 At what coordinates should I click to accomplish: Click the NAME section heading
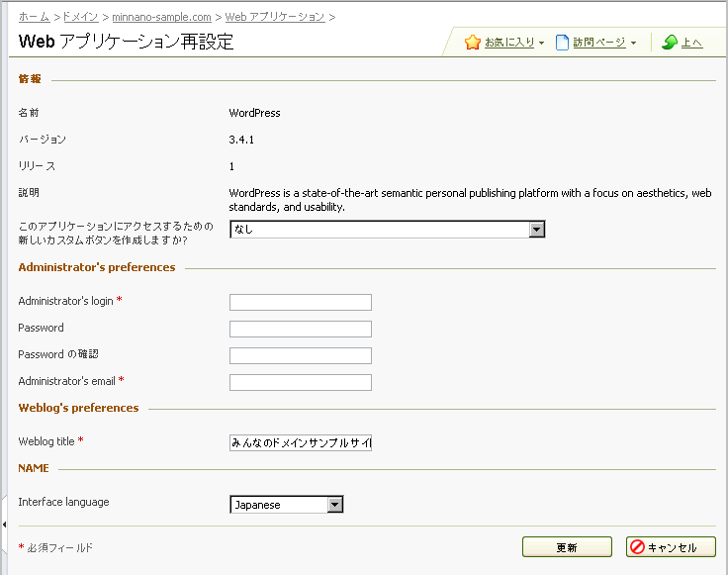tap(34, 468)
